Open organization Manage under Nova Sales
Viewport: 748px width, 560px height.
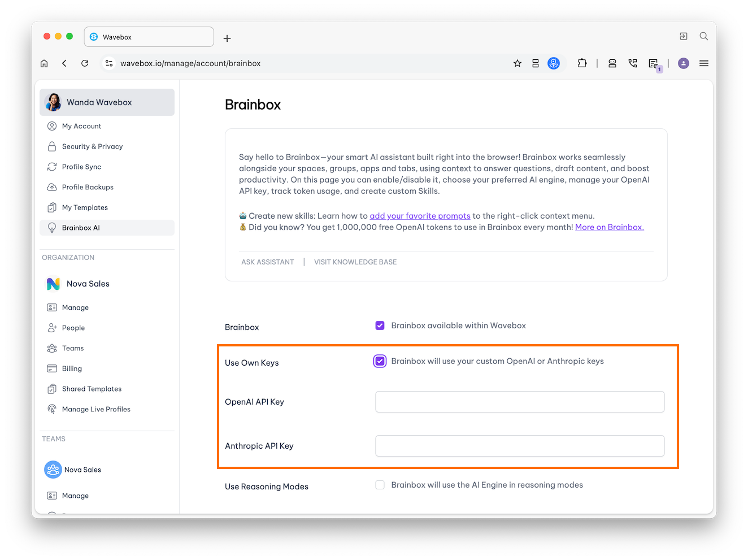click(x=107, y=307)
